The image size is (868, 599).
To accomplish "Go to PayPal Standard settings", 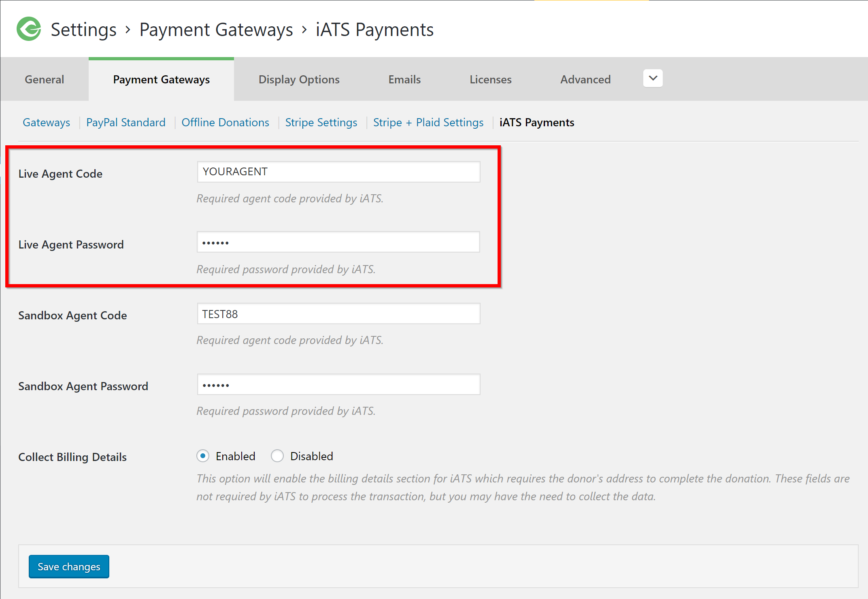I will (126, 122).
